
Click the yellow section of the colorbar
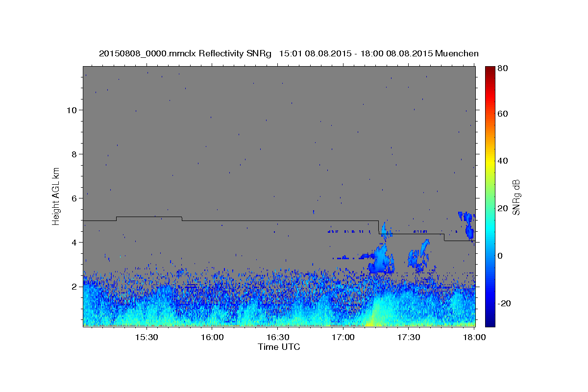[490, 162]
